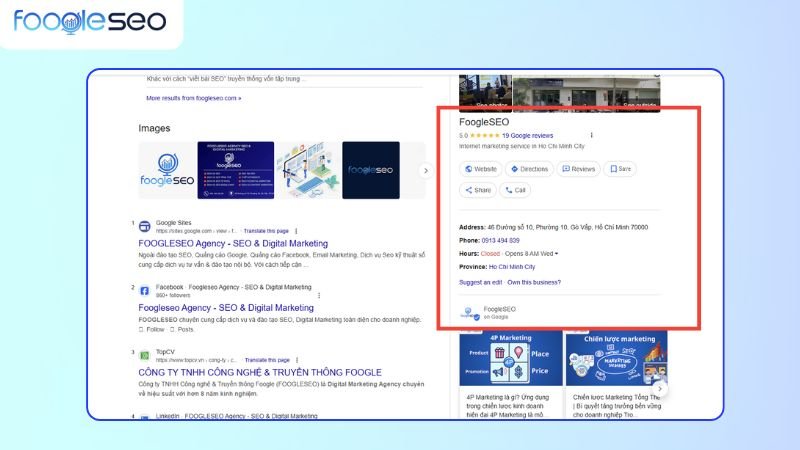Expand the business hours dropdown
The width and height of the screenshot is (800, 450).
coord(556,254)
